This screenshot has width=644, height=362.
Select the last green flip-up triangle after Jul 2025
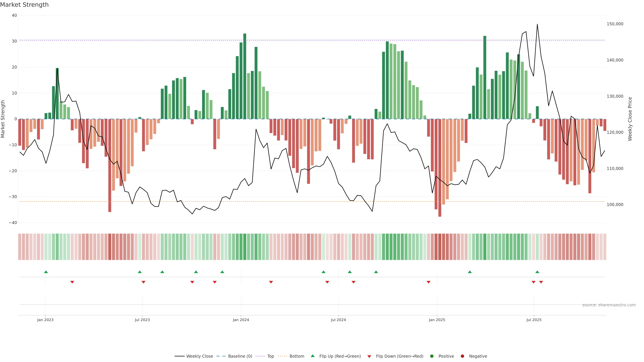coord(537,272)
